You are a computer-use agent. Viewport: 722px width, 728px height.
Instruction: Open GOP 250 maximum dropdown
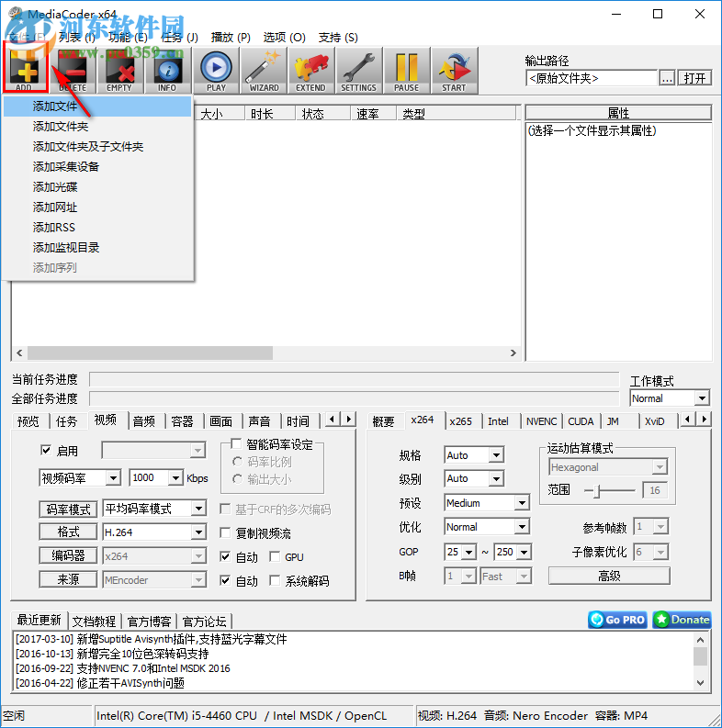[x=513, y=552]
